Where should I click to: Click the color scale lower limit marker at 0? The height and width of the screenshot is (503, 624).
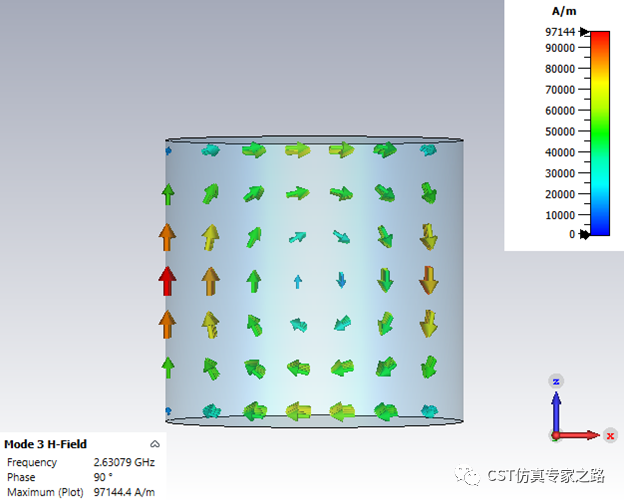tap(584, 234)
